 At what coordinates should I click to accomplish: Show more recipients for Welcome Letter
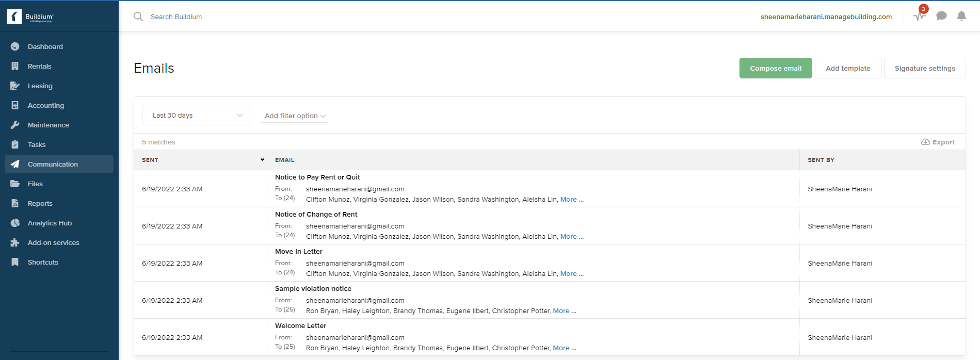point(565,348)
